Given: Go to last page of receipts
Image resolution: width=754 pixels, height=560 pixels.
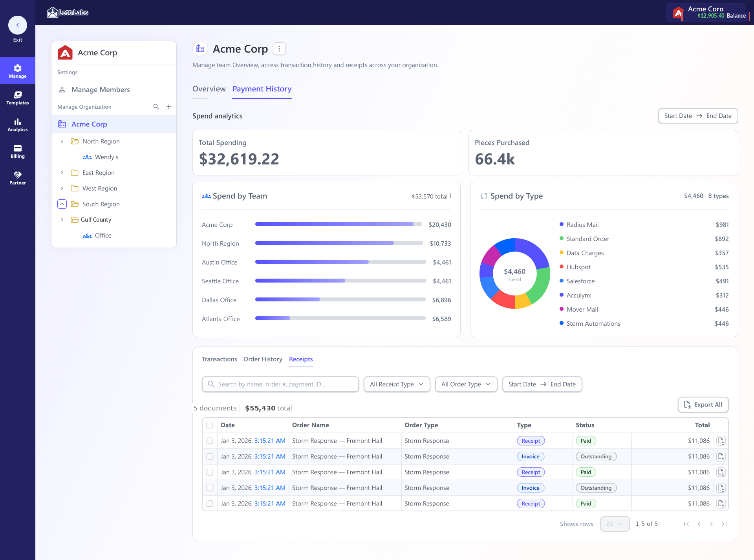Looking at the screenshot, I should click(x=724, y=524).
